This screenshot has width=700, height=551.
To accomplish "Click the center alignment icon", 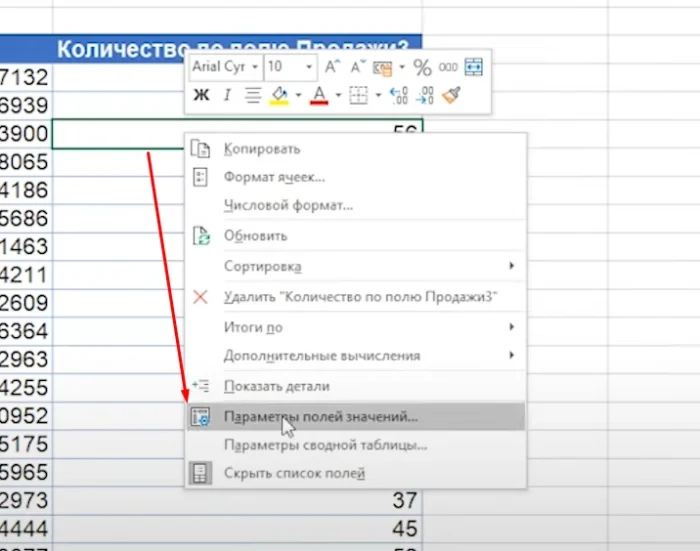I will click(x=252, y=96).
